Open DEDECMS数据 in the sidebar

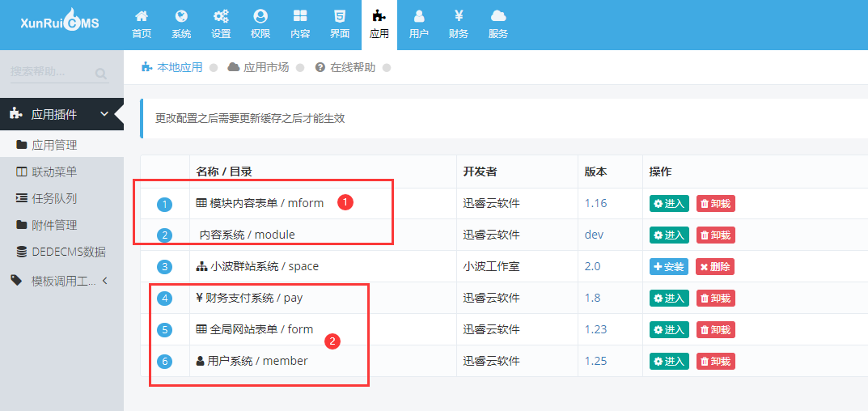coord(61,252)
